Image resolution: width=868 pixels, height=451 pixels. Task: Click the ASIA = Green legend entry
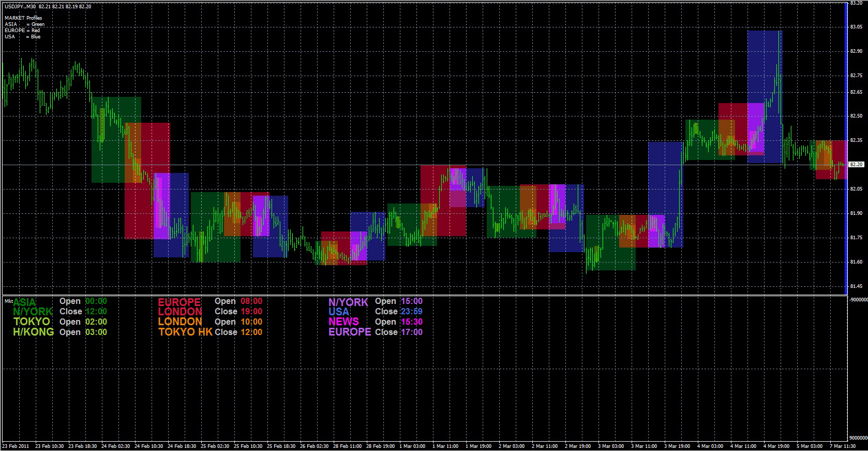[x=24, y=24]
